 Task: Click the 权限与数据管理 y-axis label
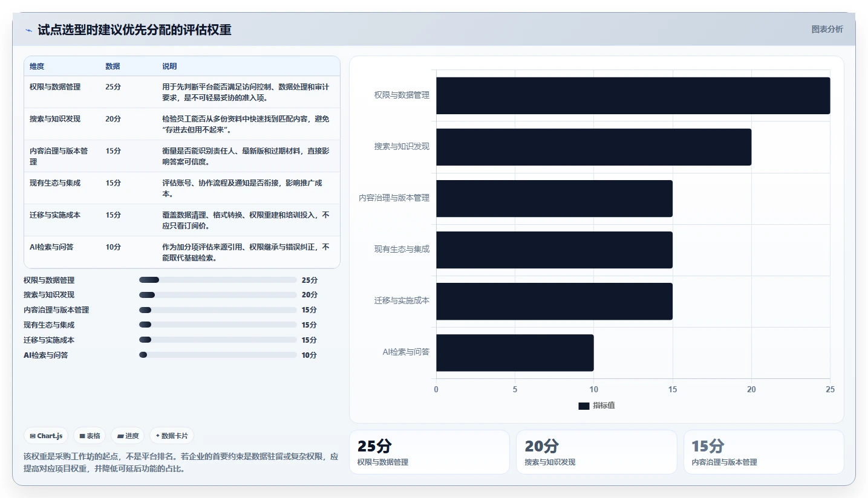click(x=402, y=95)
